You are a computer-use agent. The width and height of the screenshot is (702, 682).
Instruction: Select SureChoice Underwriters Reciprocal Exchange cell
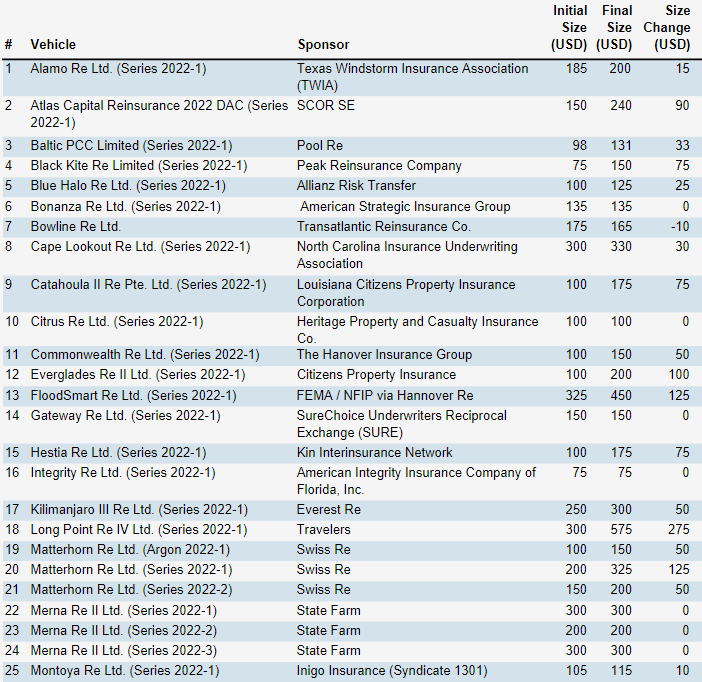coord(402,424)
